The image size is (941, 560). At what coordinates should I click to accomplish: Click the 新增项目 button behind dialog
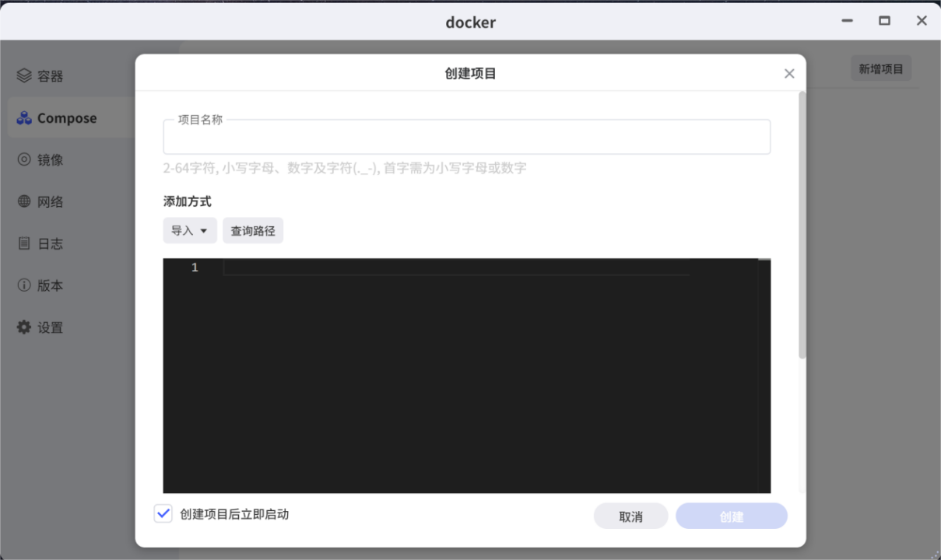point(881,68)
